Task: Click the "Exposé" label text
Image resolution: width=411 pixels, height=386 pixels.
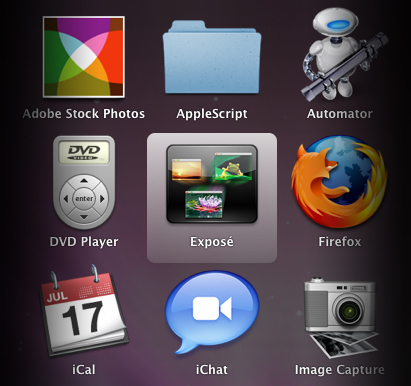Action: click(x=212, y=242)
